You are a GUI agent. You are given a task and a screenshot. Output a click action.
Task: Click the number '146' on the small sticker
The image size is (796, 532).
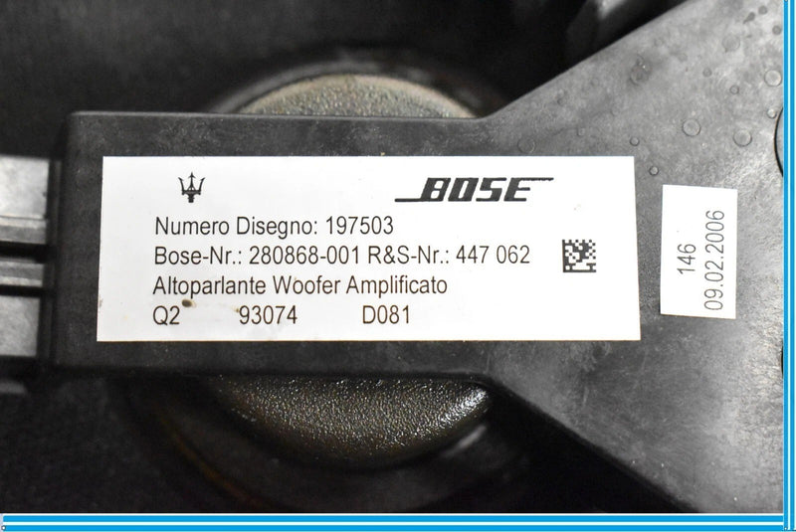(x=687, y=259)
